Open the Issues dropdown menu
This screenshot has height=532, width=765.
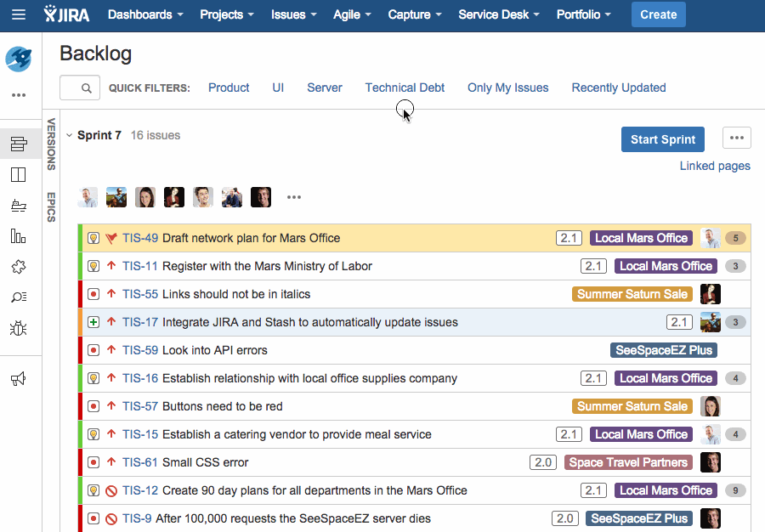[294, 14]
